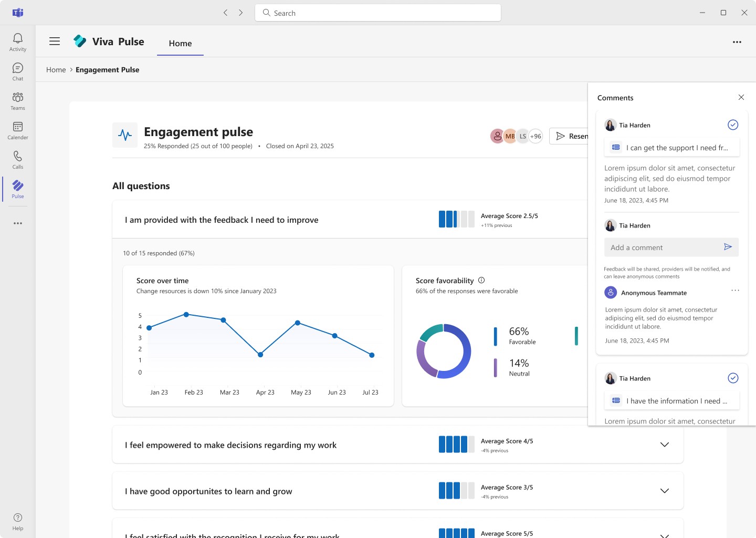Expand 'I feel satisfied with the recognition' question

click(664, 535)
